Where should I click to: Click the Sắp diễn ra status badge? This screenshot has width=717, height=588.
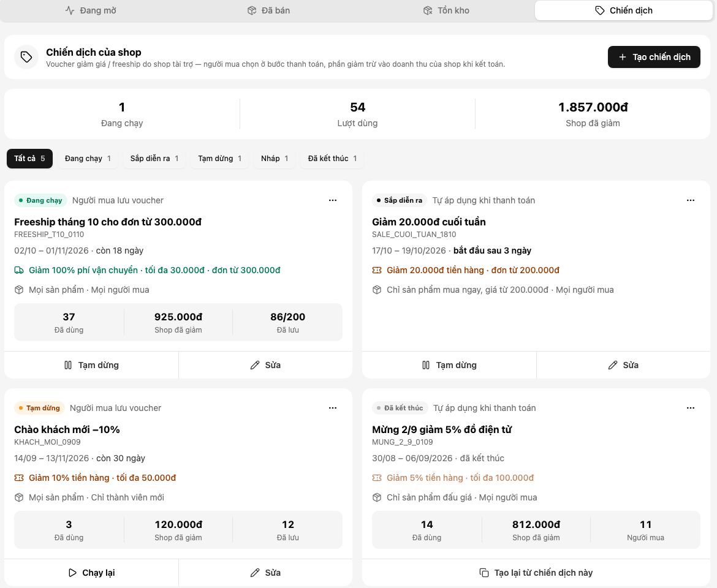point(399,200)
